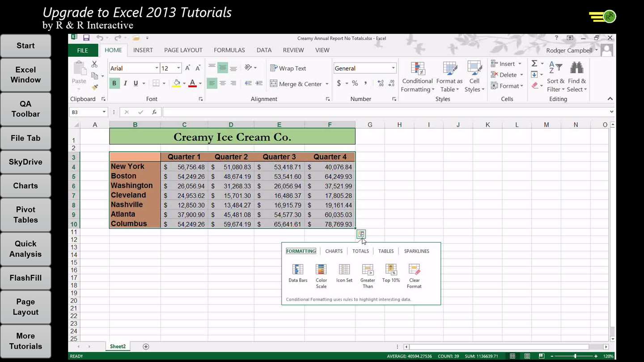Viewport: 644px width, 362px height.
Task: Click the FlashFill tutorial button
Action: [x=25, y=278]
